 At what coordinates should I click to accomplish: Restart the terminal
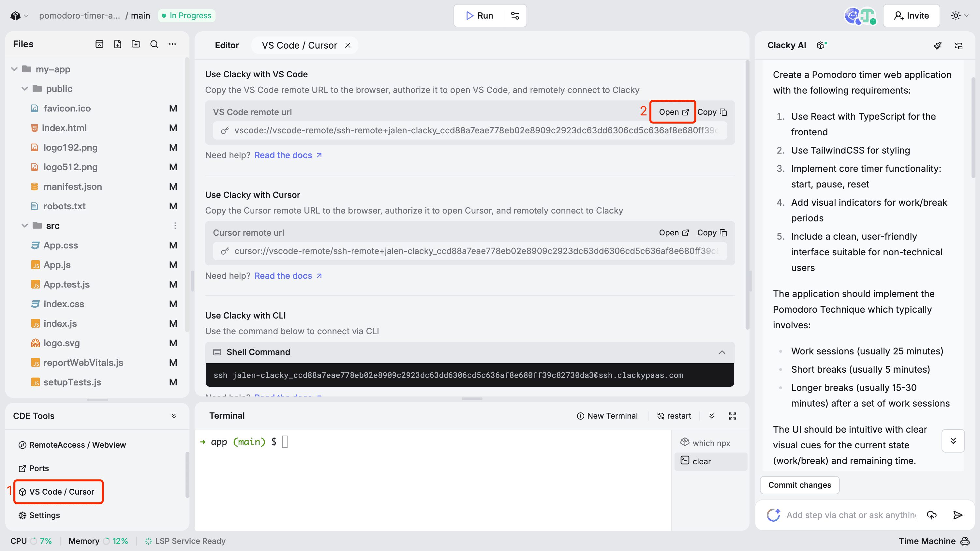tap(674, 416)
